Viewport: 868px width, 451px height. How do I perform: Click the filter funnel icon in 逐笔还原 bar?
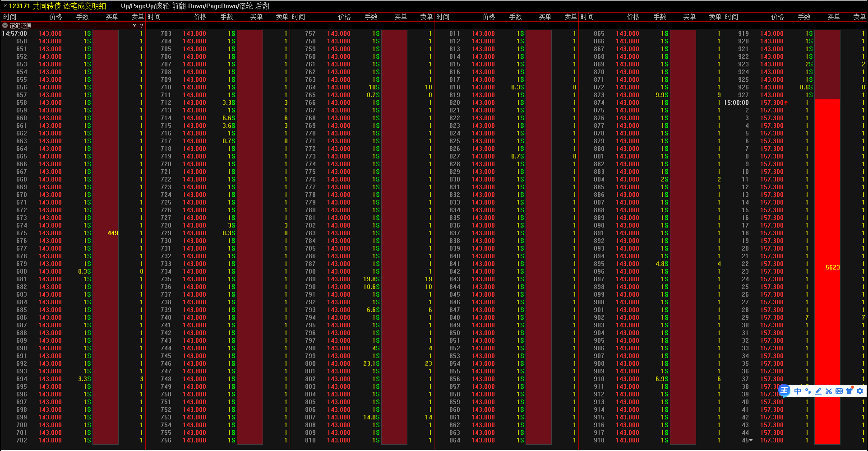pos(134,26)
